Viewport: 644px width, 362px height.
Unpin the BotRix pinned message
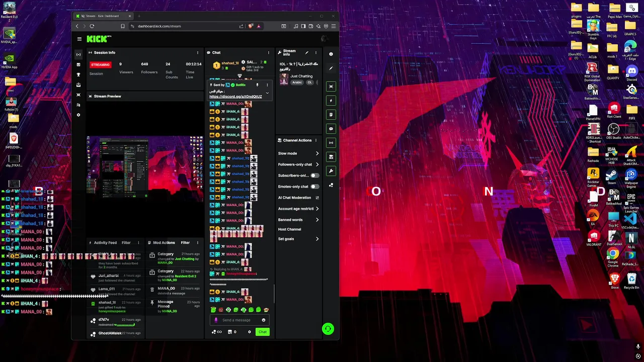coord(257,85)
